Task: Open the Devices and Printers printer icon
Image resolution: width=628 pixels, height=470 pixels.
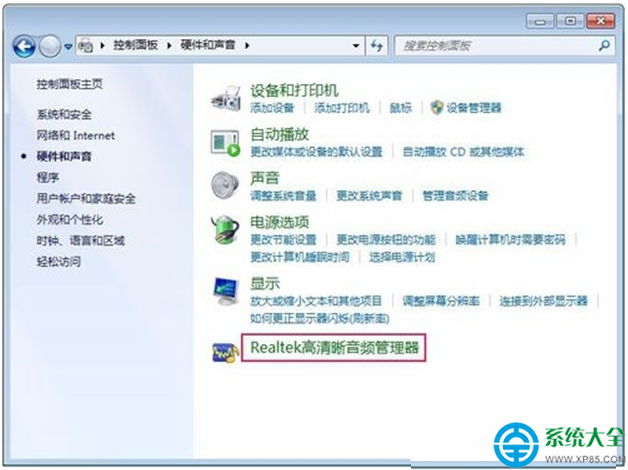Action: [x=226, y=98]
